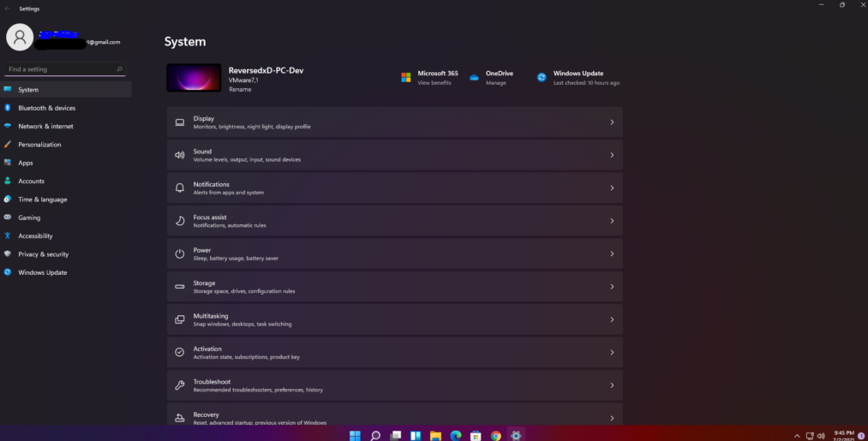Open the Microsoft 365 benefits icon
The height and width of the screenshot is (441, 868).
[x=406, y=77]
